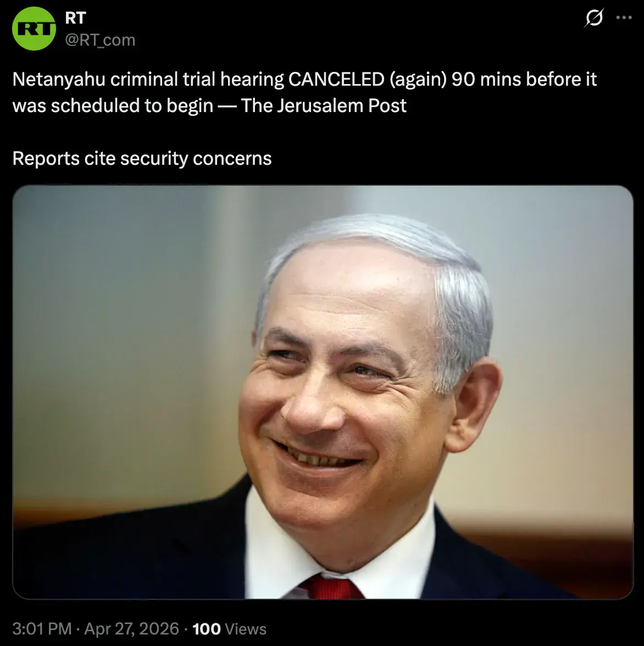This screenshot has width=644, height=646.
Task: Click the word CANCELED in the tweet
Action: click(x=336, y=79)
